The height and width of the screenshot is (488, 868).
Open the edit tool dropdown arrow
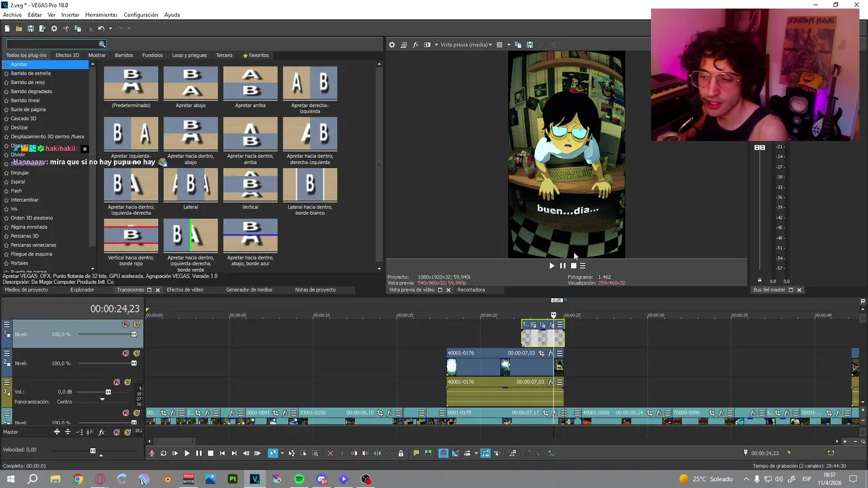(283, 453)
